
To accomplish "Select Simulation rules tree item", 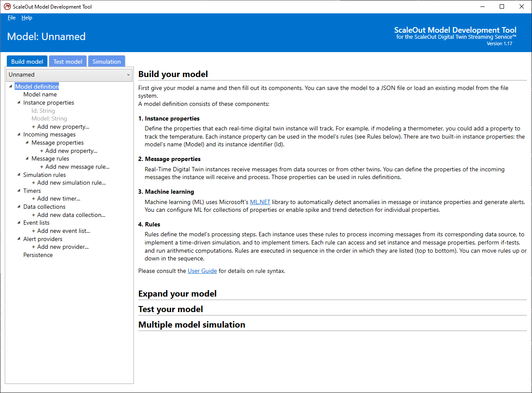I will coord(45,175).
